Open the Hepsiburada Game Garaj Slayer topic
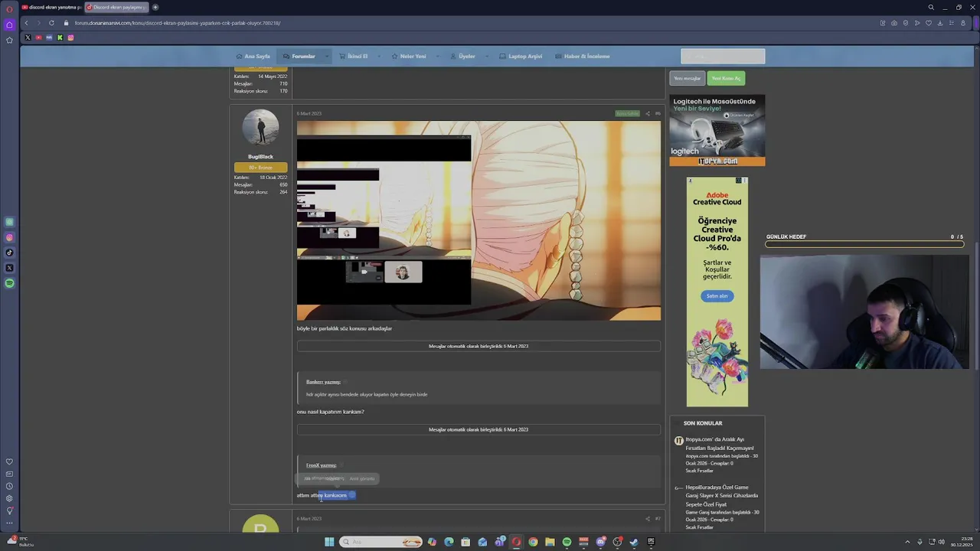 722,495
